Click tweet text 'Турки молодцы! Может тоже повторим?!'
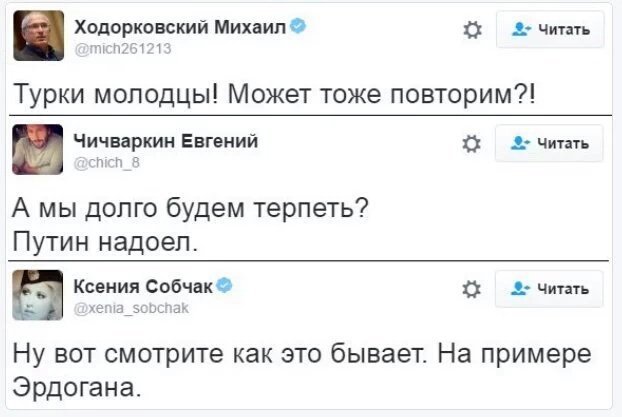622x417 pixels. point(275,94)
